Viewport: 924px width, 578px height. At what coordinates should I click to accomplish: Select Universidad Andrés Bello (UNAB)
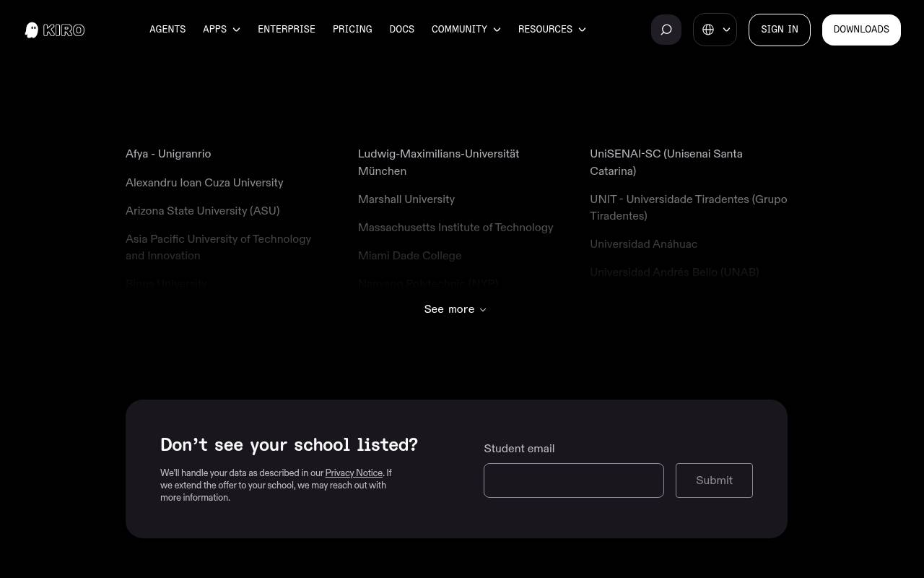[x=674, y=272]
